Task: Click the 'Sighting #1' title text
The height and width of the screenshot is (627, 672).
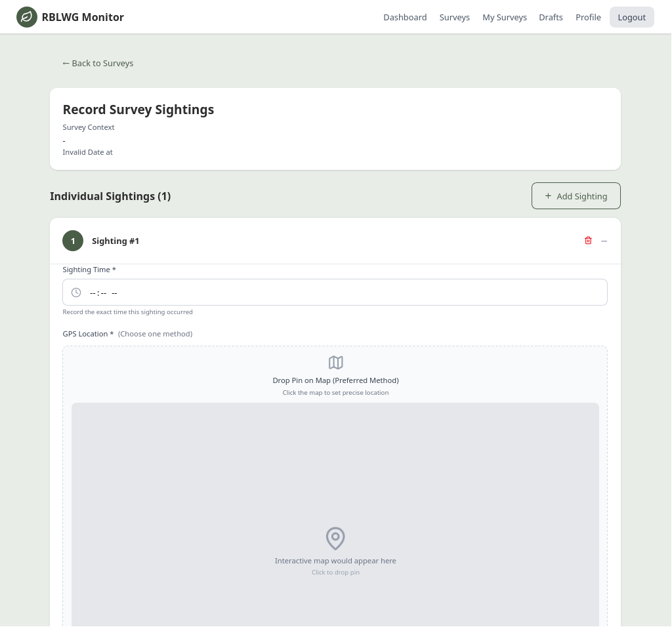Action: click(115, 241)
